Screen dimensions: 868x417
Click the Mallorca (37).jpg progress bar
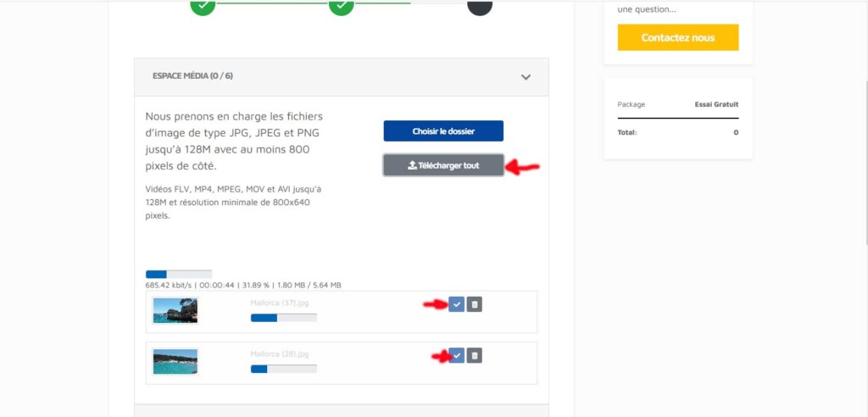click(x=284, y=318)
